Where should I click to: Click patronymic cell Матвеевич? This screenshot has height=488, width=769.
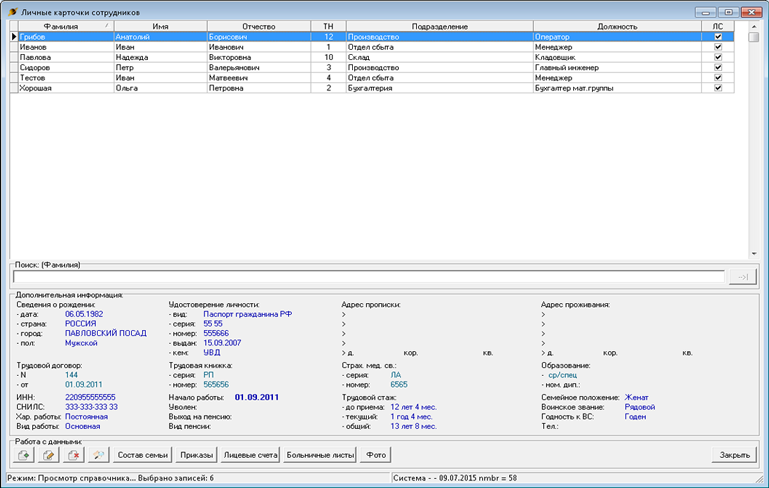point(259,77)
